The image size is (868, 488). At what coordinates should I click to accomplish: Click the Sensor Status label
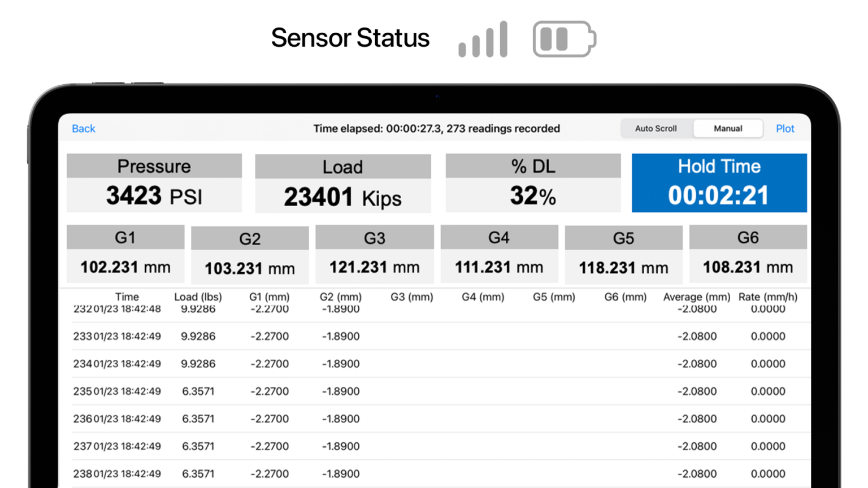[x=350, y=38]
